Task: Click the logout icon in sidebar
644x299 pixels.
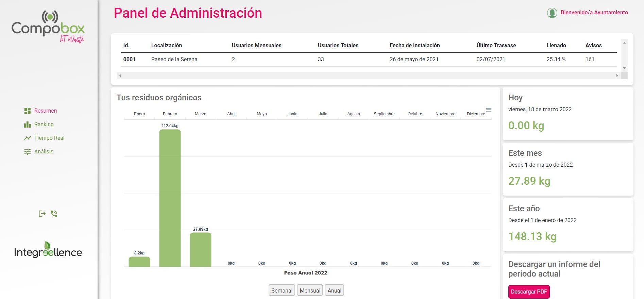Action: (42, 214)
